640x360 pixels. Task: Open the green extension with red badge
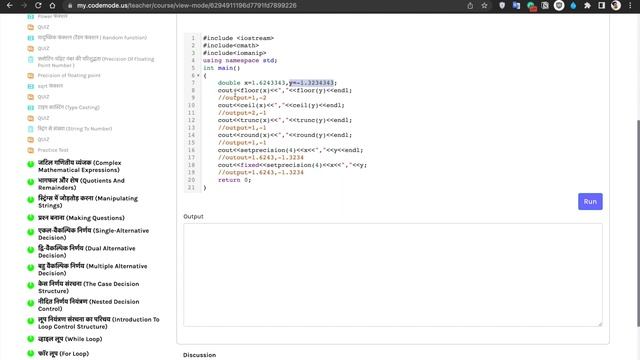[531, 6]
